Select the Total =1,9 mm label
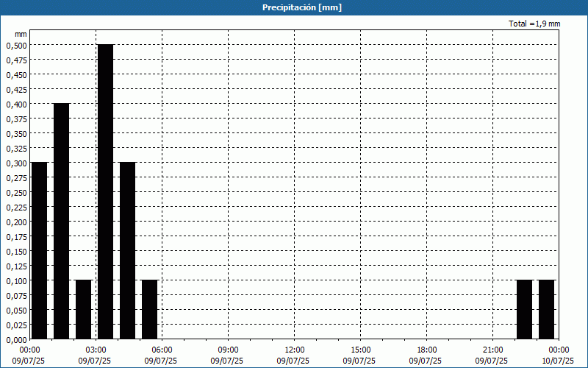This screenshot has height=368, width=588. tap(534, 24)
